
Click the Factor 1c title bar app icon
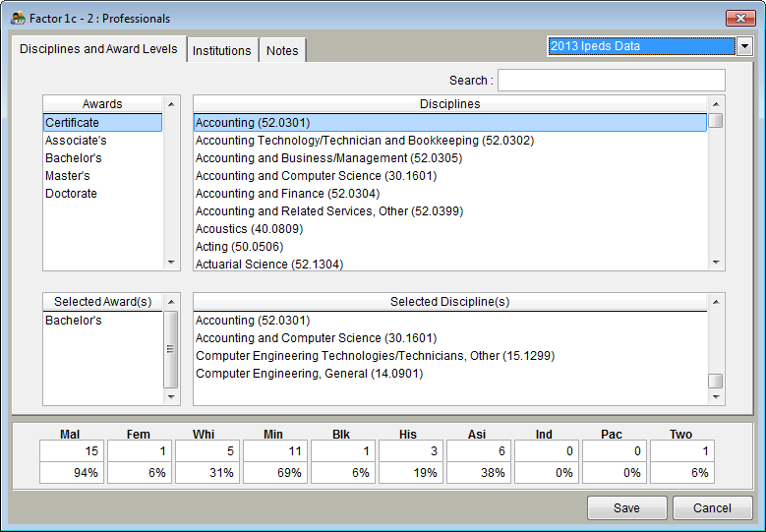pyautogui.click(x=18, y=19)
